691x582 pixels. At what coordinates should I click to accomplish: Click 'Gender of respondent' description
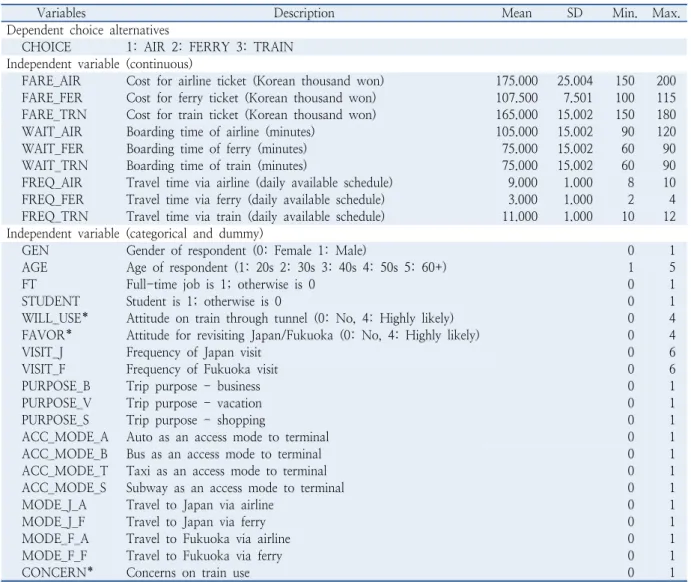246,251
